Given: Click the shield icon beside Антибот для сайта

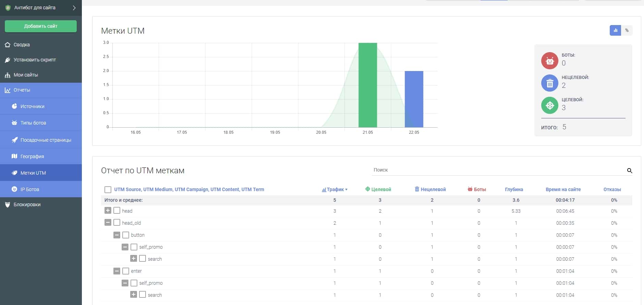Looking at the screenshot, I should (x=8, y=8).
